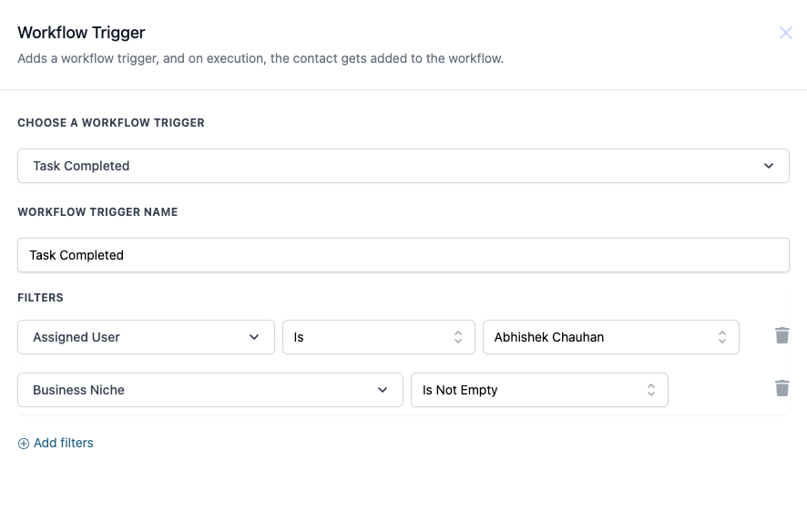
Task: Click the chevron on the Task Completed trigger dropdown
Action: (769, 166)
